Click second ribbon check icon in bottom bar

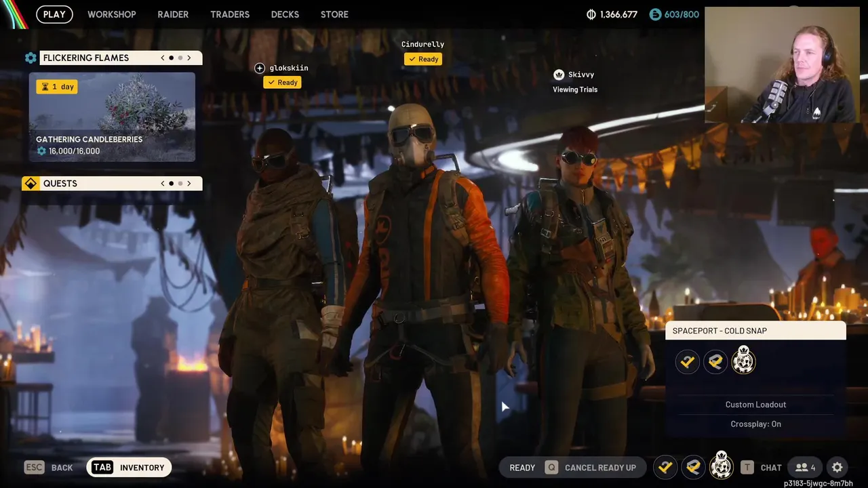tap(693, 467)
